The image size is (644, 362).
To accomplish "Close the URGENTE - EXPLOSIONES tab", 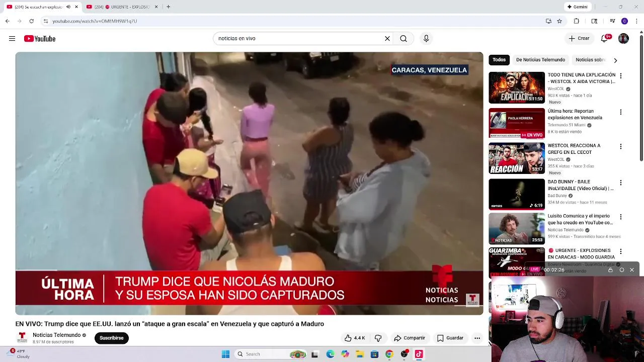I will point(156,7).
